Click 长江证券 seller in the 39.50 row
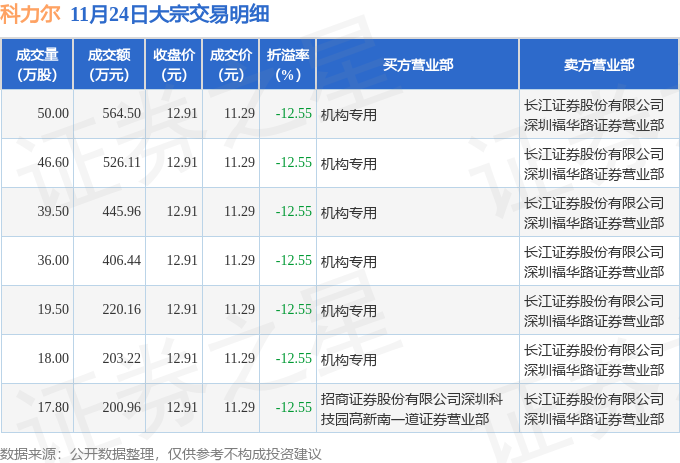The image size is (680, 463). (x=594, y=213)
